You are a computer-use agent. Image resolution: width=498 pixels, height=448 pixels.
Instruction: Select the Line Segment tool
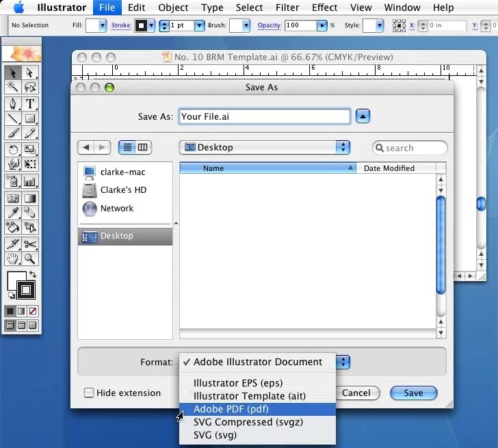pos(13,118)
